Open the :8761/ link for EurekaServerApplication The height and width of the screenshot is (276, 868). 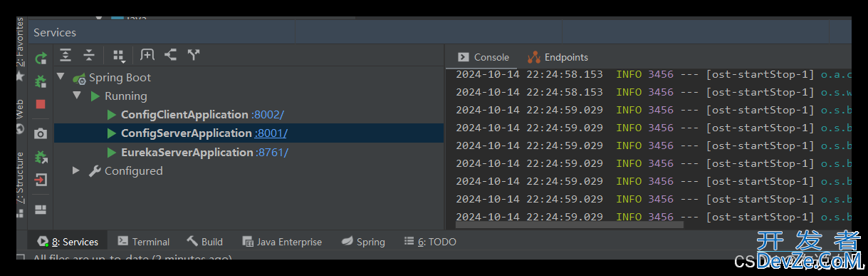tap(272, 153)
